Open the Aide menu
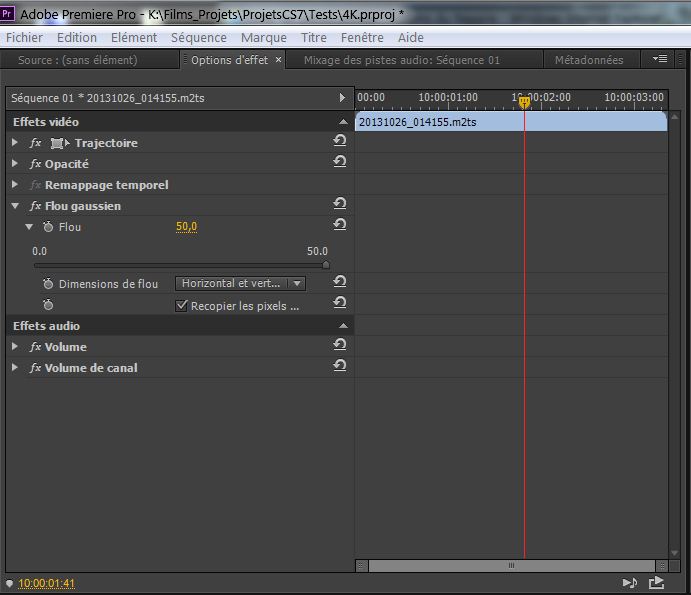Screen dimensions: 691x595 coord(411,37)
